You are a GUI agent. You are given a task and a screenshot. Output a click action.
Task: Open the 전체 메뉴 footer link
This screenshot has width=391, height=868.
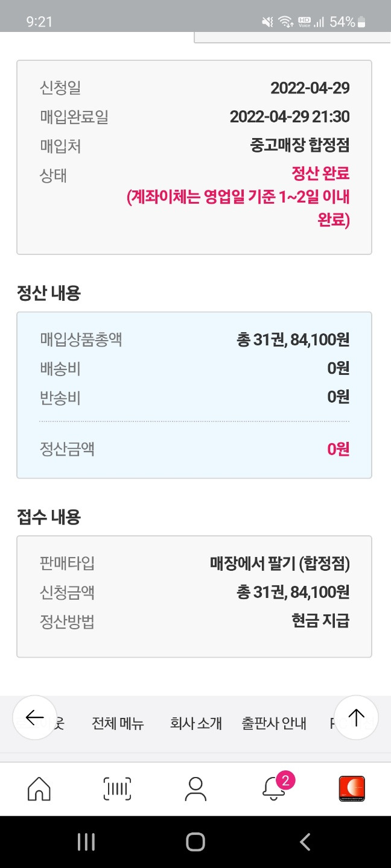pos(118,723)
